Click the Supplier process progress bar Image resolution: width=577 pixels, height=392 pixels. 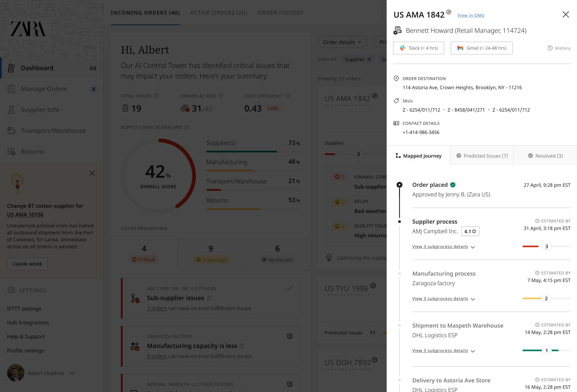coord(546,246)
